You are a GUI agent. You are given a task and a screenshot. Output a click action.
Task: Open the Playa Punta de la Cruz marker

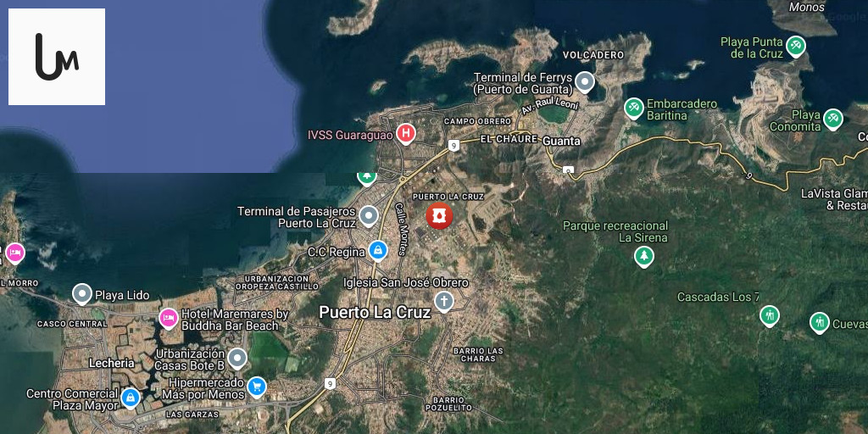[795, 46]
